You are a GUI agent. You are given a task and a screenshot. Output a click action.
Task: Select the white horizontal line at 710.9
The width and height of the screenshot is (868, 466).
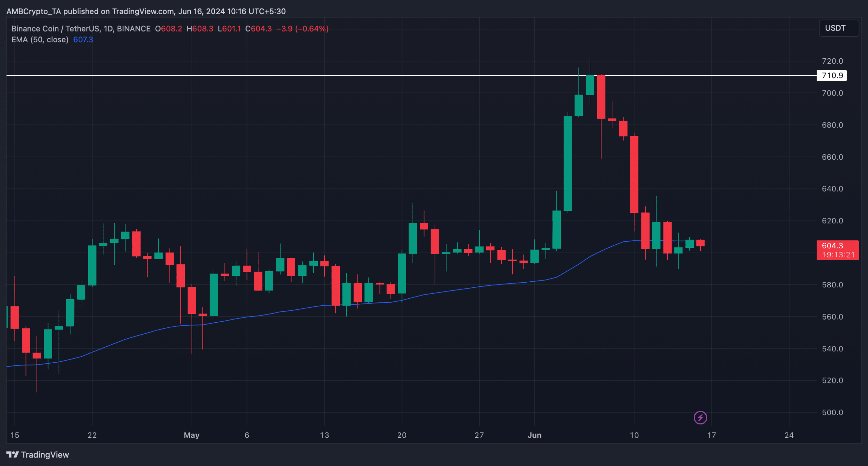pyautogui.click(x=411, y=75)
